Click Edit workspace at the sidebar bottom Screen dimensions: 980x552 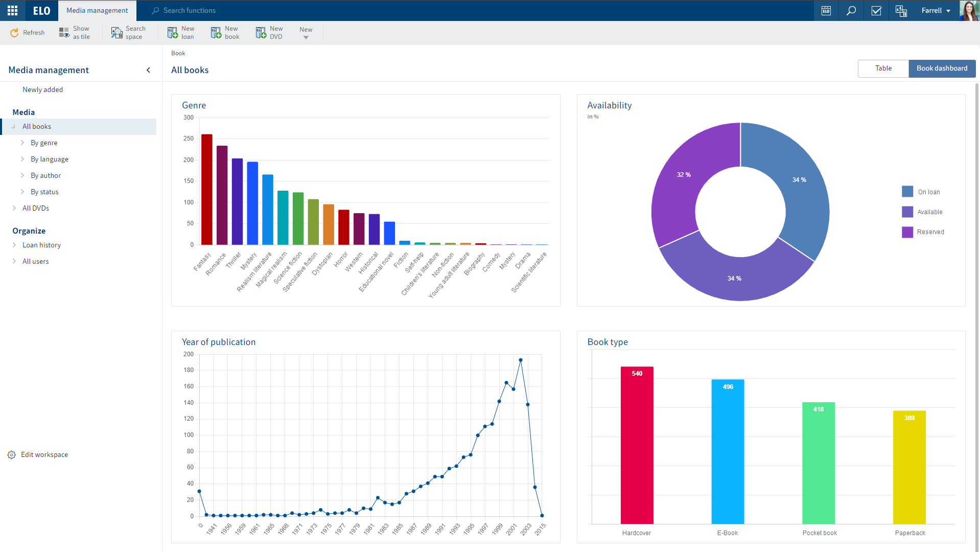click(x=44, y=454)
